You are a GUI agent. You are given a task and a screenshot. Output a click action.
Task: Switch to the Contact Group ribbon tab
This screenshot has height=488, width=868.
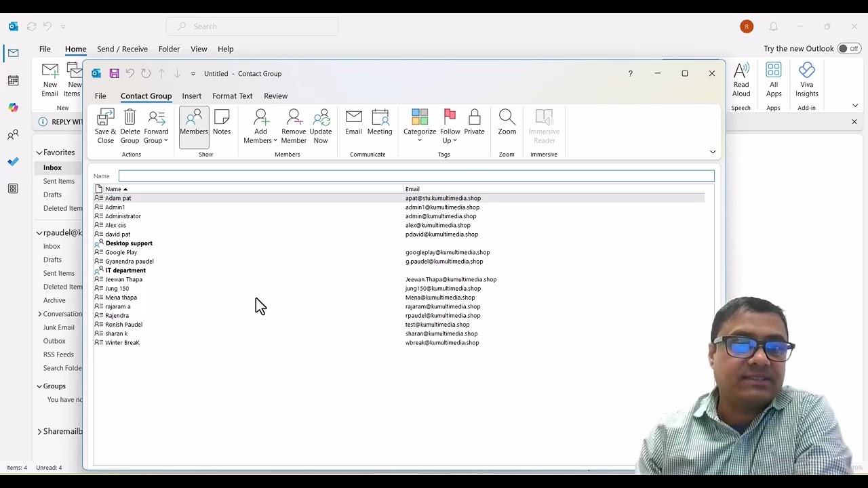146,96
